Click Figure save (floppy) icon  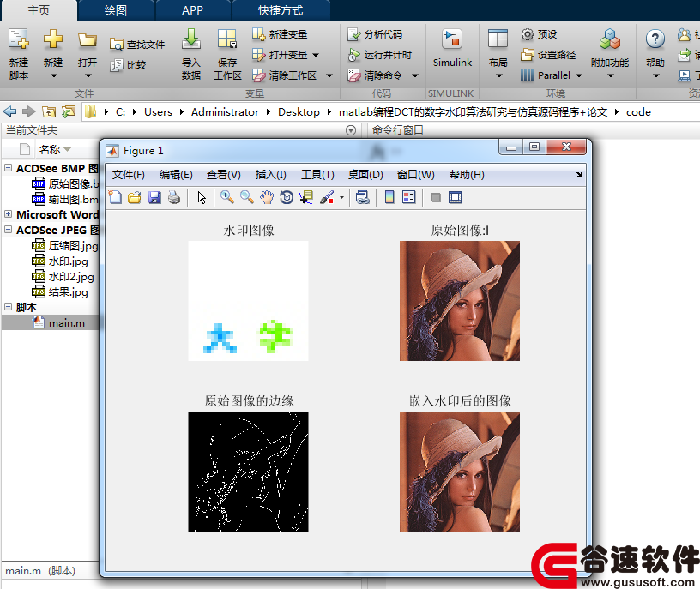pyautogui.click(x=154, y=197)
